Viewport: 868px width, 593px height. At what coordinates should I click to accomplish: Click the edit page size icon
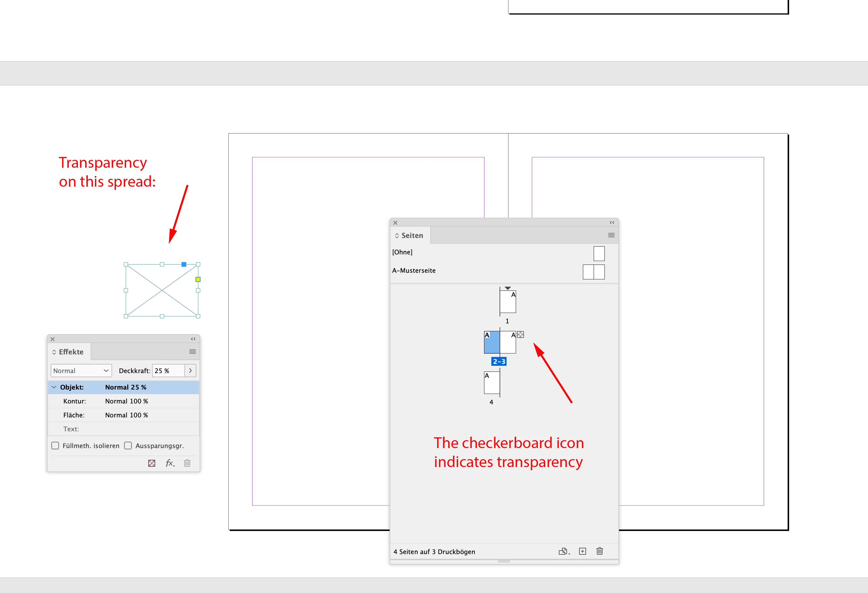[564, 551]
